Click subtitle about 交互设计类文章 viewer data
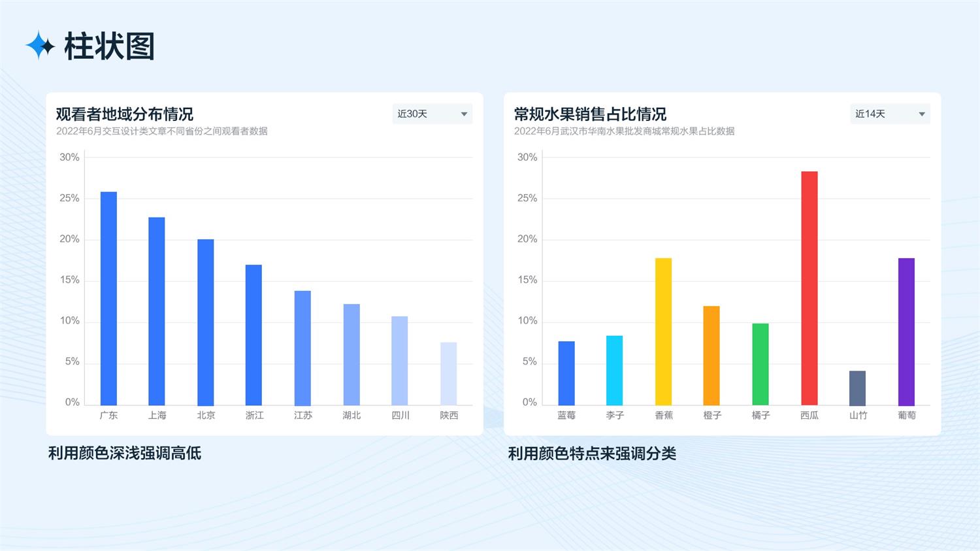The image size is (980, 551). pyautogui.click(x=162, y=131)
